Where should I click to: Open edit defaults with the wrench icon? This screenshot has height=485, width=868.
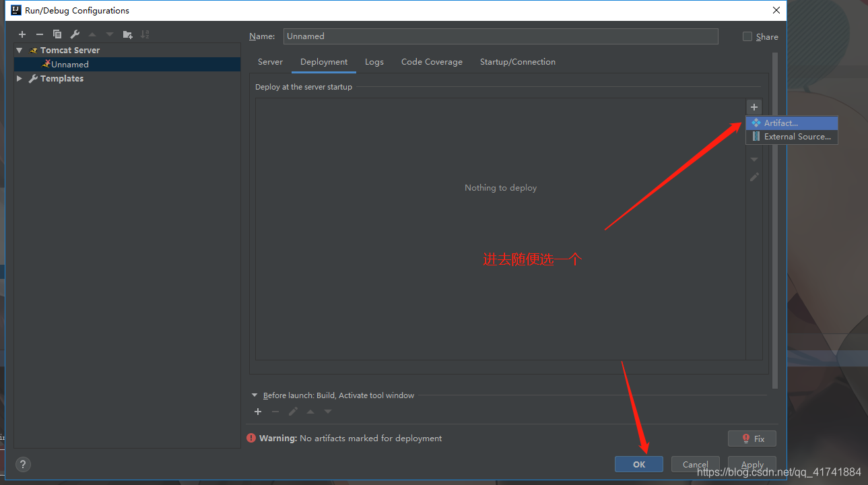(x=75, y=34)
